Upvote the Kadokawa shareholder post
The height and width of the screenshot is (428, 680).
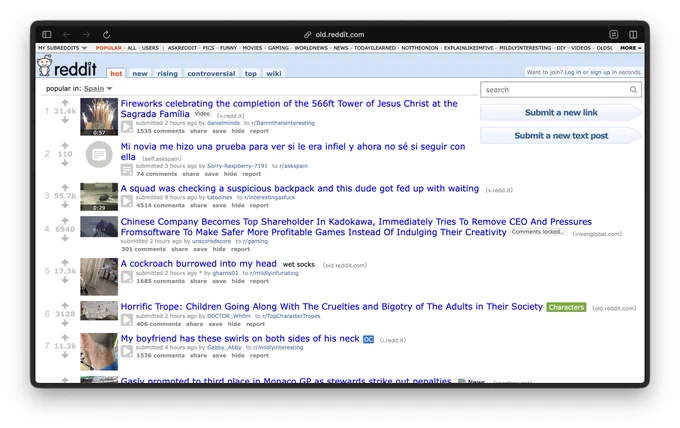(x=65, y=221)
